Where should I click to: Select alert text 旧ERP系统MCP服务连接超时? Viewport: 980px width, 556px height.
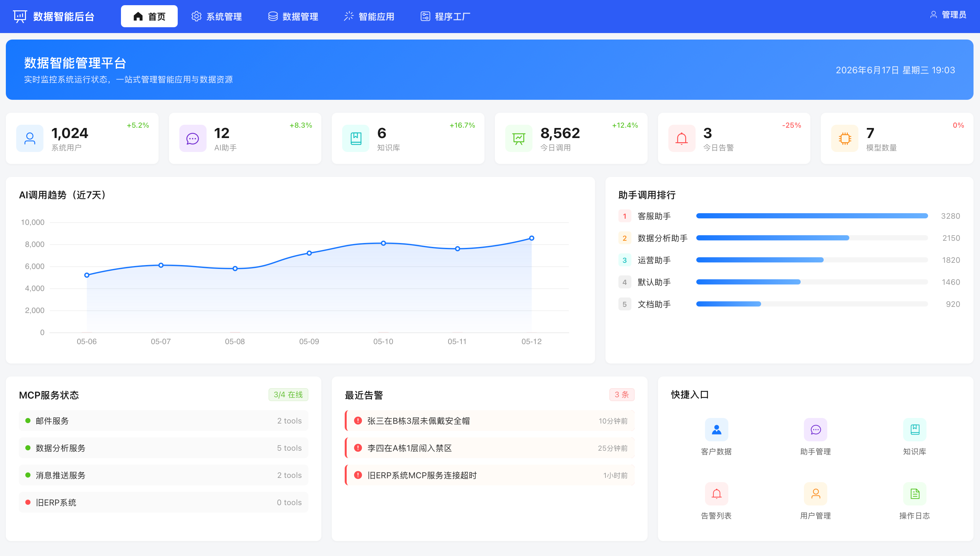click(422, 475)
